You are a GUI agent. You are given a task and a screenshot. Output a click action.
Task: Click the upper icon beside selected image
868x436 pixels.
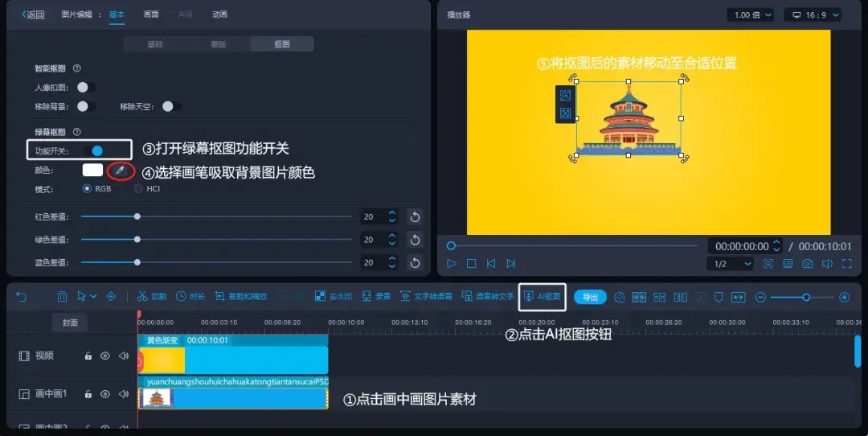tap(565, 95)
